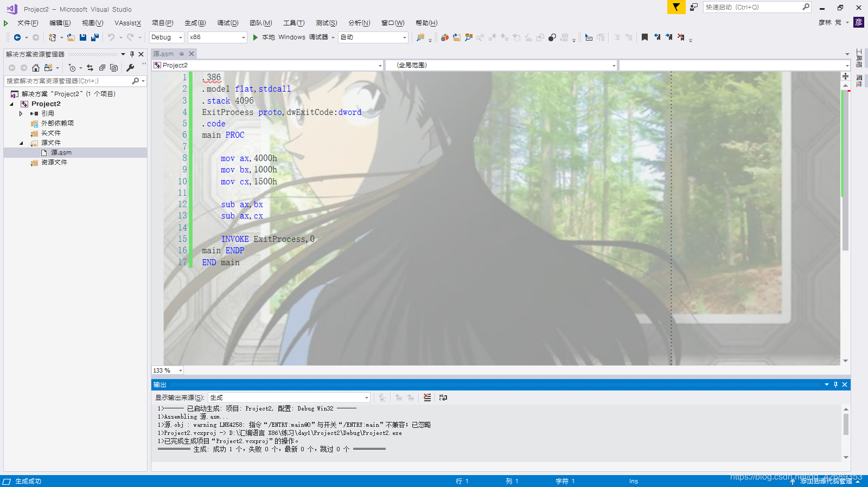Viewport: 868px width, 487px height.
Task: Open the (全局范围) scope dropdown
Action: [502, 65]
